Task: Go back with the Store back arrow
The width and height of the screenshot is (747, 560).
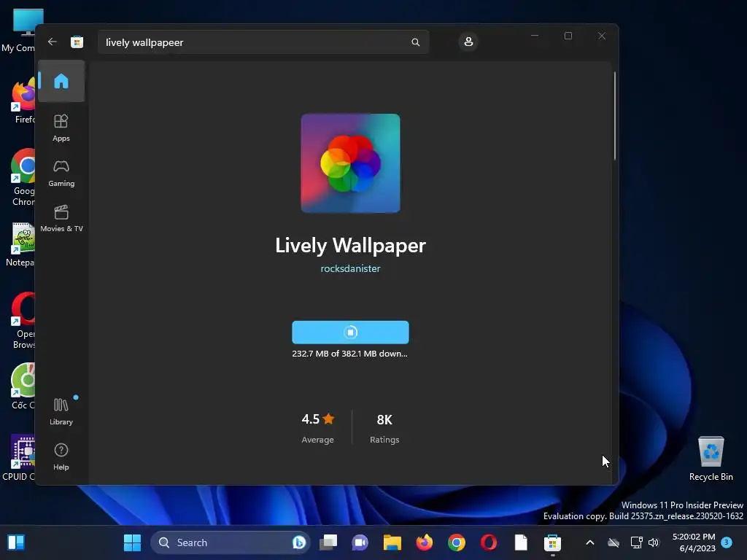Action: pos(53,42)
